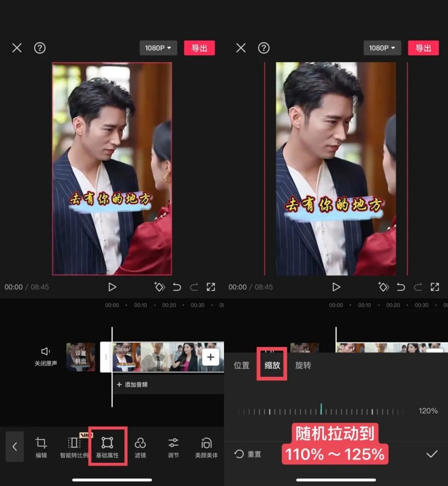
Task: Go back using the bottom toolbar arrow
Action: point(14,447)
